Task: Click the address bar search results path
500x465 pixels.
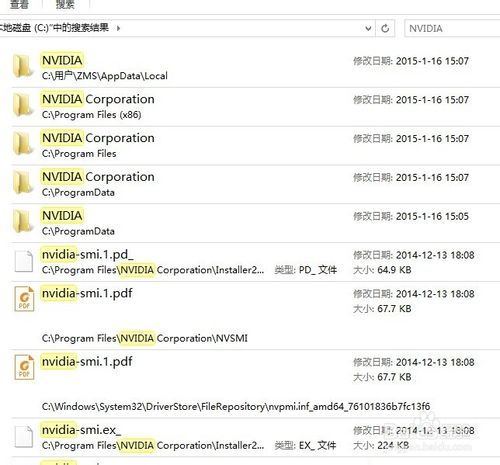Action: click(54, 27)
